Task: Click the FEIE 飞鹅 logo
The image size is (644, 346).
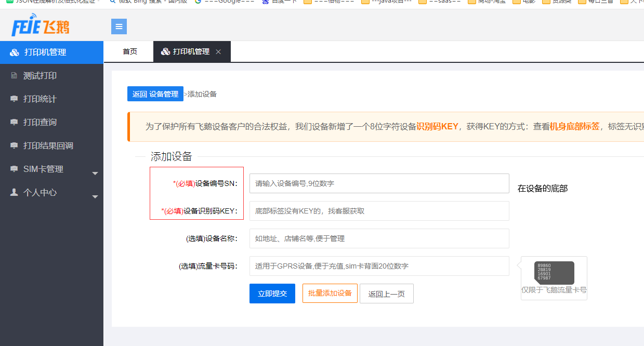Action: pos(41,26)
